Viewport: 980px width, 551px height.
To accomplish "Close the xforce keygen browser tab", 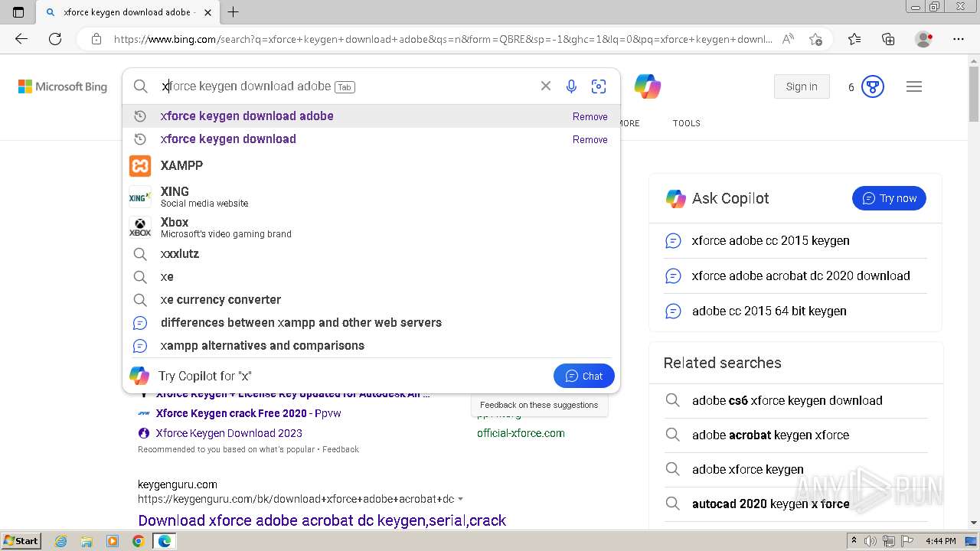I will (x=207, y=12).
